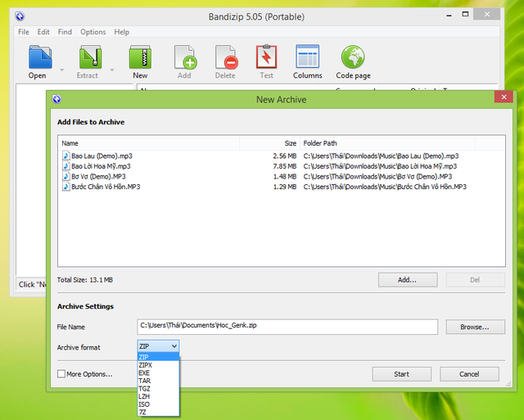Expand the arrow next to Open
The width and height of the screenshot is (524, 420).
click(x=62, y=69)
